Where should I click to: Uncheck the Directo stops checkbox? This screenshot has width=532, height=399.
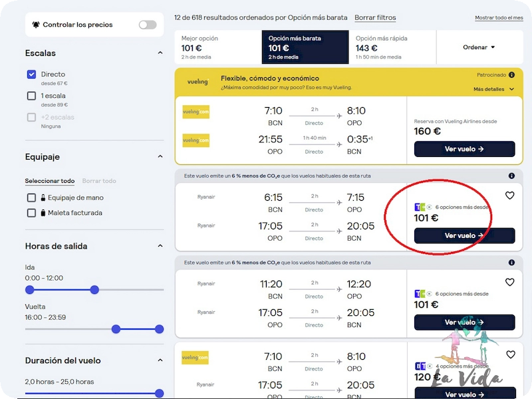click(x=31, y=74)
